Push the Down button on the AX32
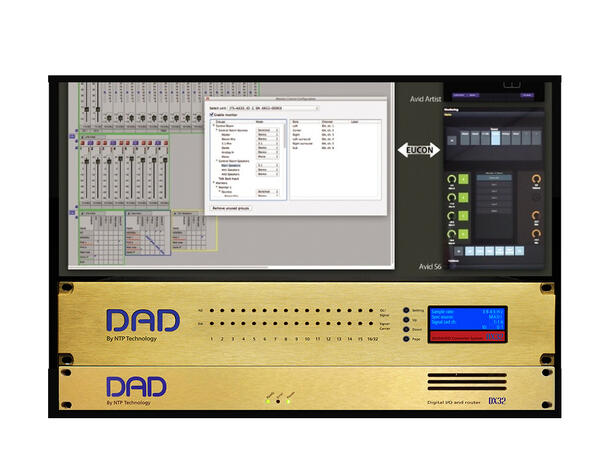Viewport: 610px width, 450px height. click(406, 329)
